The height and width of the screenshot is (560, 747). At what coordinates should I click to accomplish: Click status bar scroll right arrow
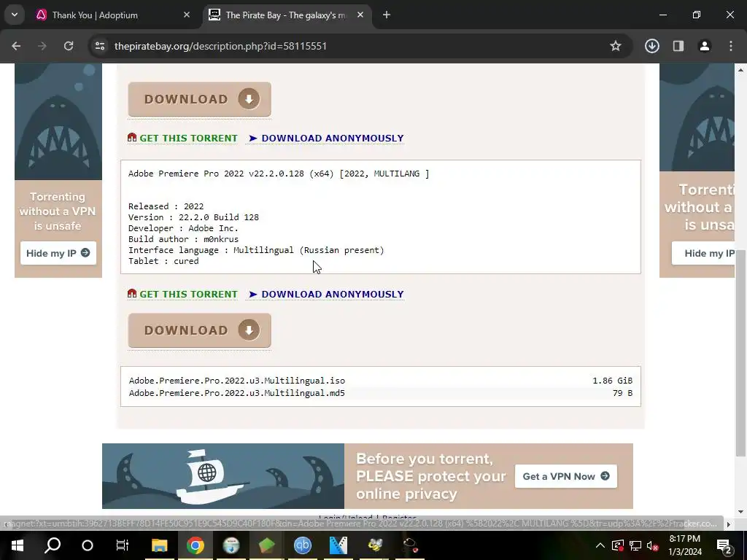(728, 524)
